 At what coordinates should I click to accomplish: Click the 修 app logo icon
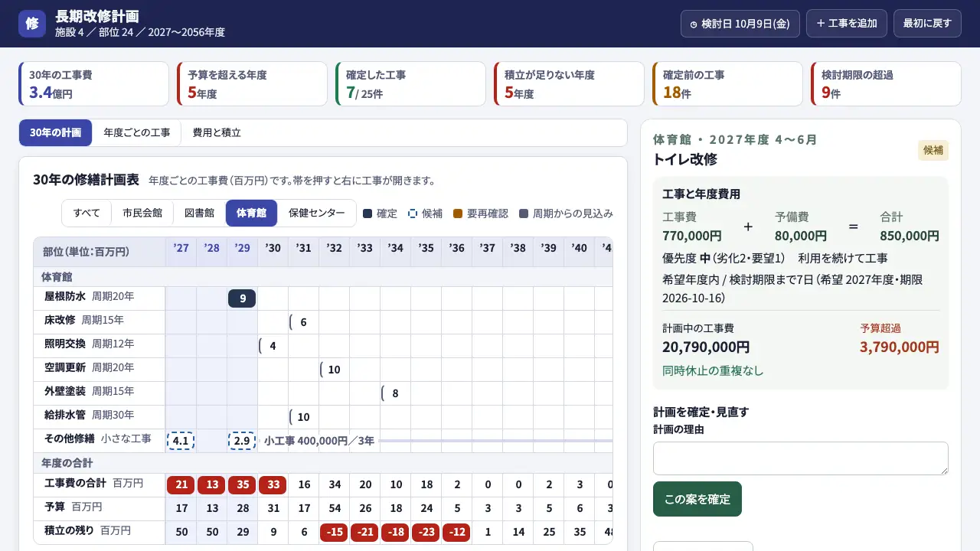(32, 24)
